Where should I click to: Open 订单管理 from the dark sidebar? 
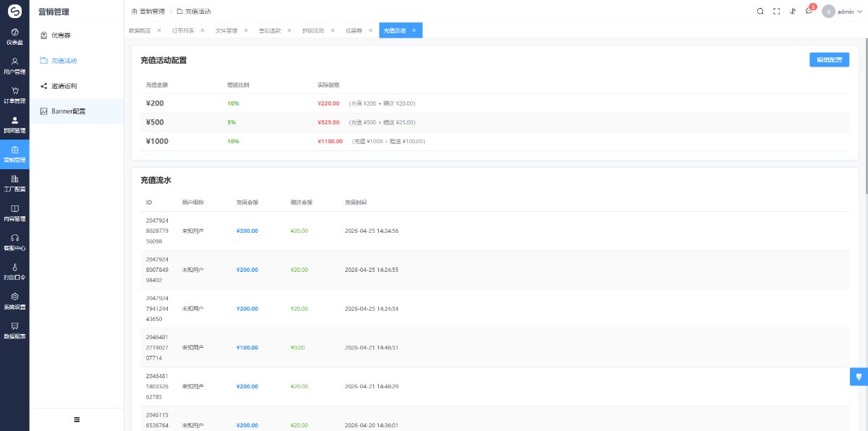click(x=14, y=95)
